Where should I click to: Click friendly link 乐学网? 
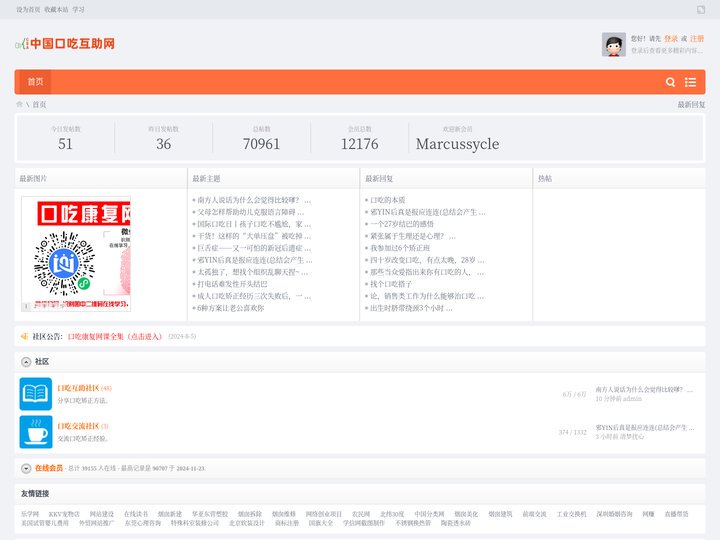coord(30,514)
